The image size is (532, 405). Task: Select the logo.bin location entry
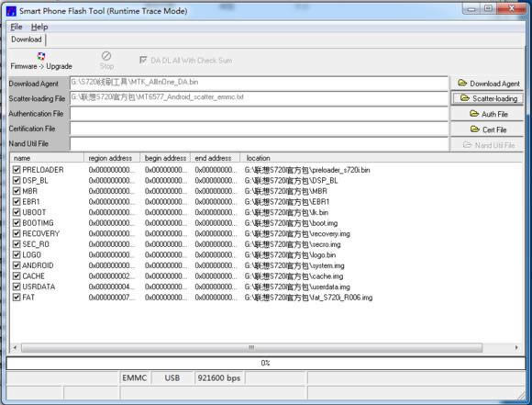tap(290, 254)
